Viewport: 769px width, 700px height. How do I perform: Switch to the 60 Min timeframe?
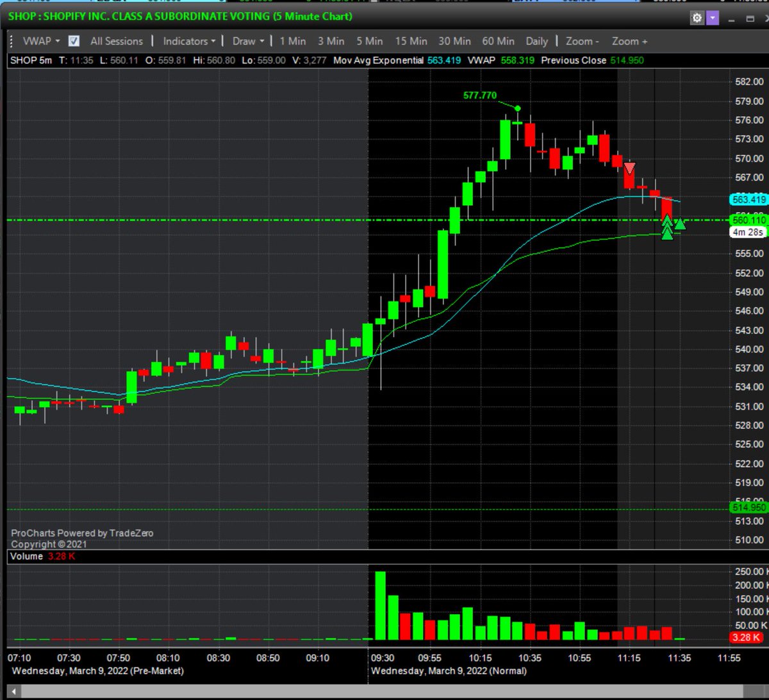point(498,41)
